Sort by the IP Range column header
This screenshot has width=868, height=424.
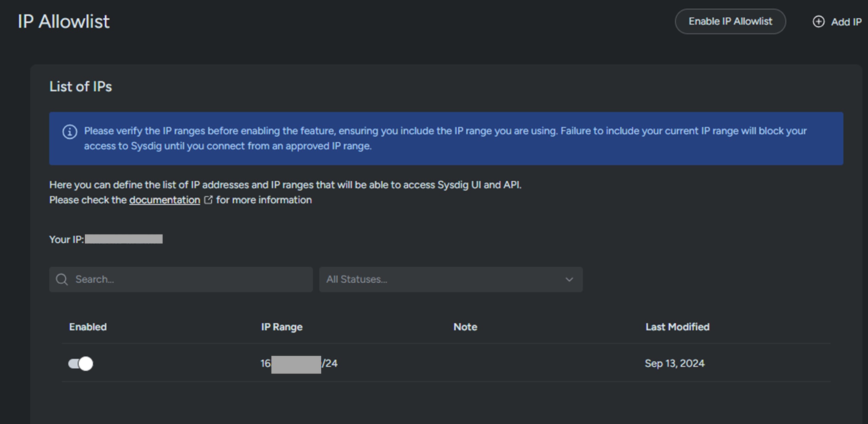(281, 327)
